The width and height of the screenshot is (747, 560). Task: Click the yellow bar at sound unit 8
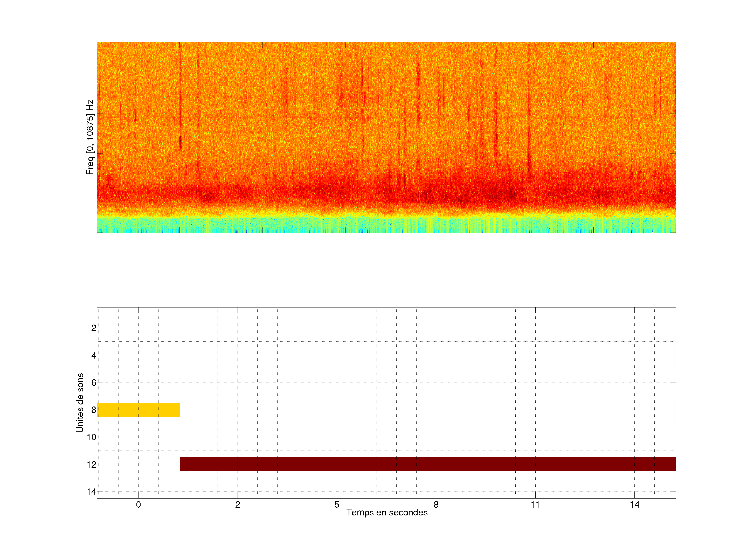pyautogui.click(x=138, y=409)
